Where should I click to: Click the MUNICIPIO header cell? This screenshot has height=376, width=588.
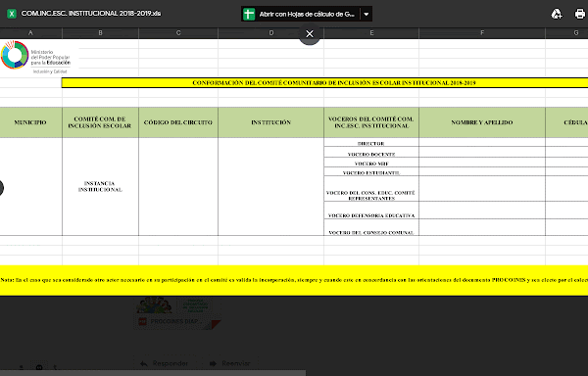click(x=30, y=122)
